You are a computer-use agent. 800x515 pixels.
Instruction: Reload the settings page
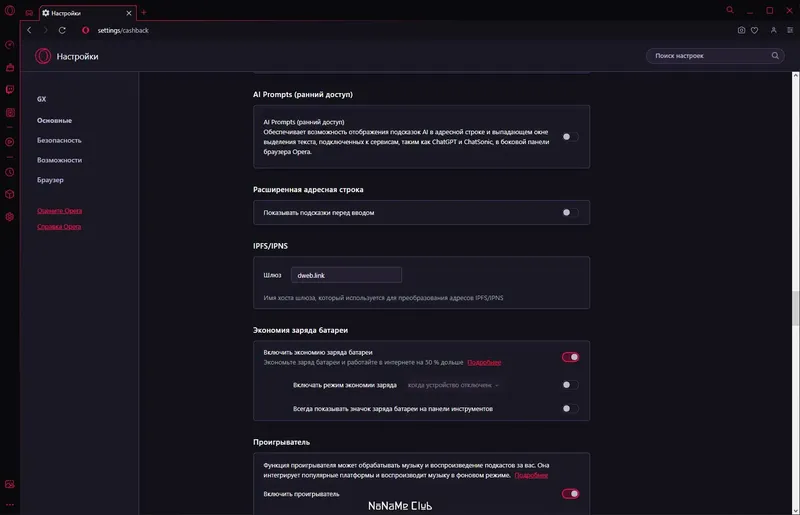(x=62, y=31)
